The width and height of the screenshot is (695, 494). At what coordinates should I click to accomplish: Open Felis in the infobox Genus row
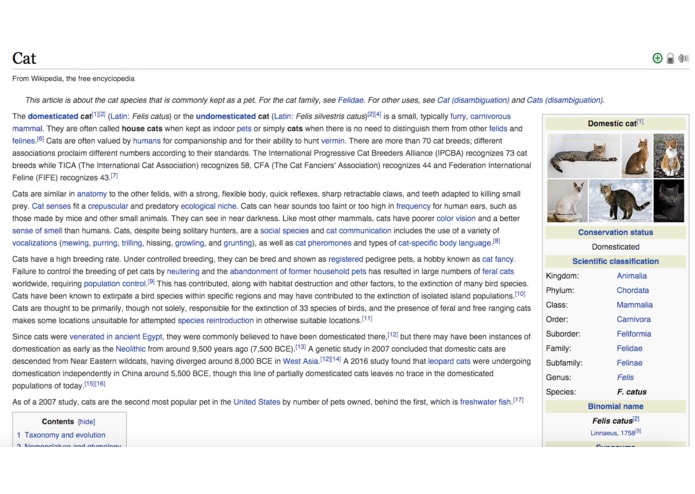[625, 377]
